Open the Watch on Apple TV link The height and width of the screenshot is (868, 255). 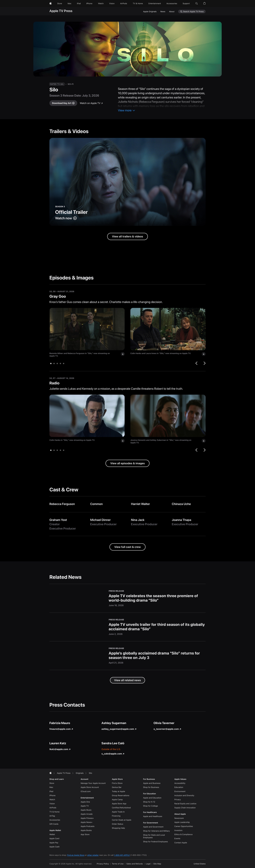(x=91, y=103)
